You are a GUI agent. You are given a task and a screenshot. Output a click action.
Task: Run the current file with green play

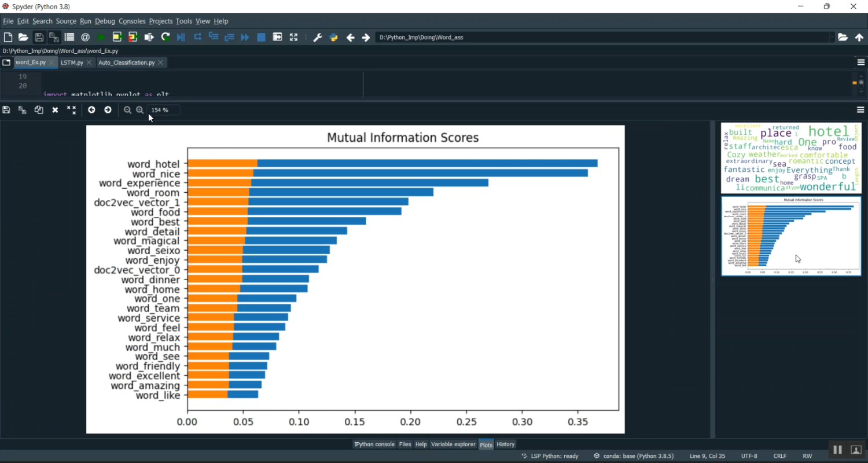(x=101, y=38)
